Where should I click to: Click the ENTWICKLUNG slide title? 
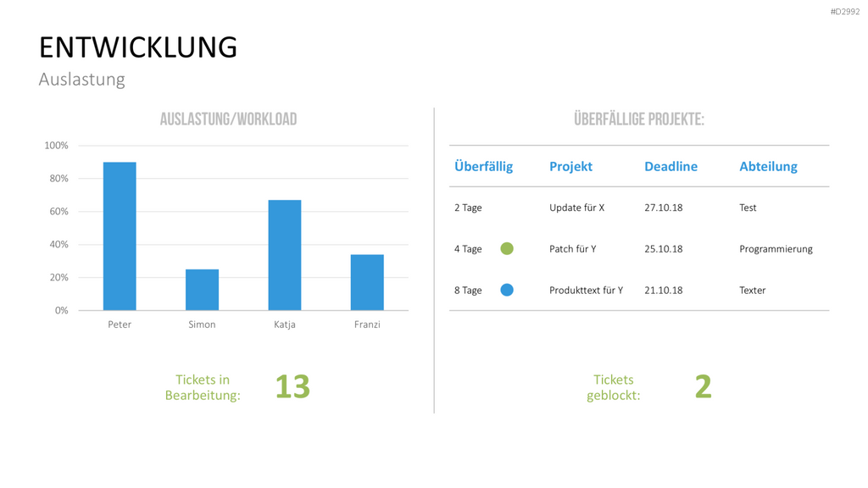pos(138,47)
